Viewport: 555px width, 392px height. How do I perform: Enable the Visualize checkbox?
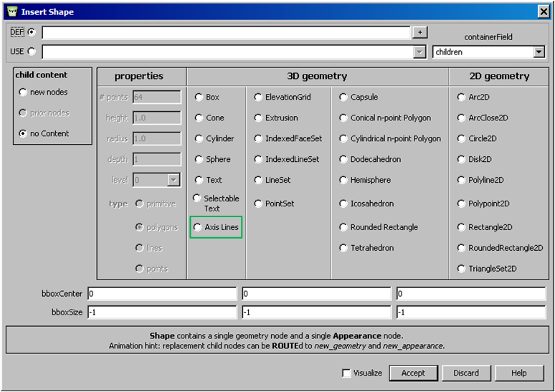pos(347,373)
